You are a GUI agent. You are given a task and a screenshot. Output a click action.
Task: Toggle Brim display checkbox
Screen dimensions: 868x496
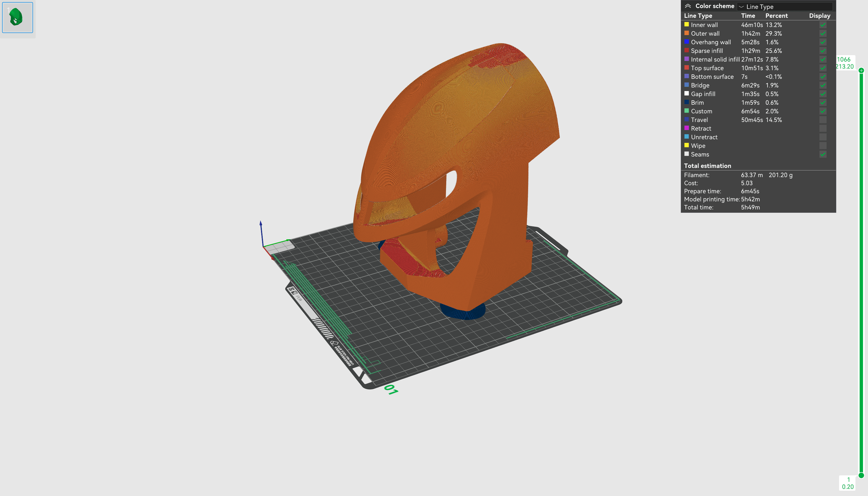pyautogui.click(x=823, y=102)
